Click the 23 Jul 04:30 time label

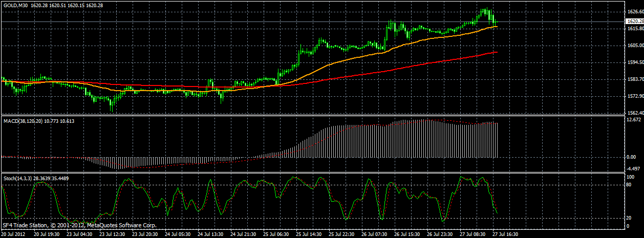pos(79,233)
